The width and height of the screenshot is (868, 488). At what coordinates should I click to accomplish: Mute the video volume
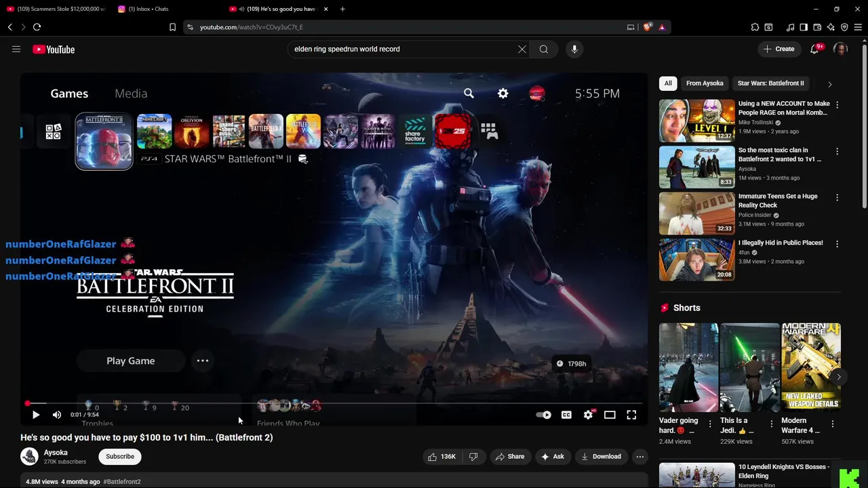(57, 415)
